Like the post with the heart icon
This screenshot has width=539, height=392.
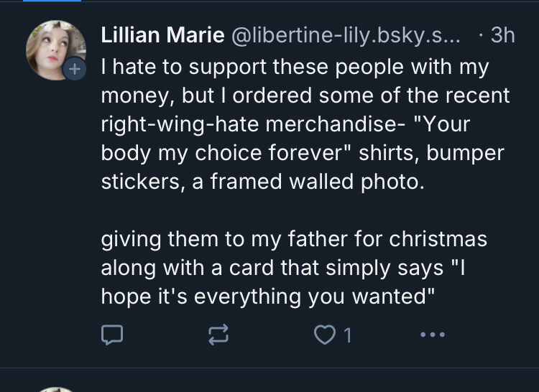326,334
